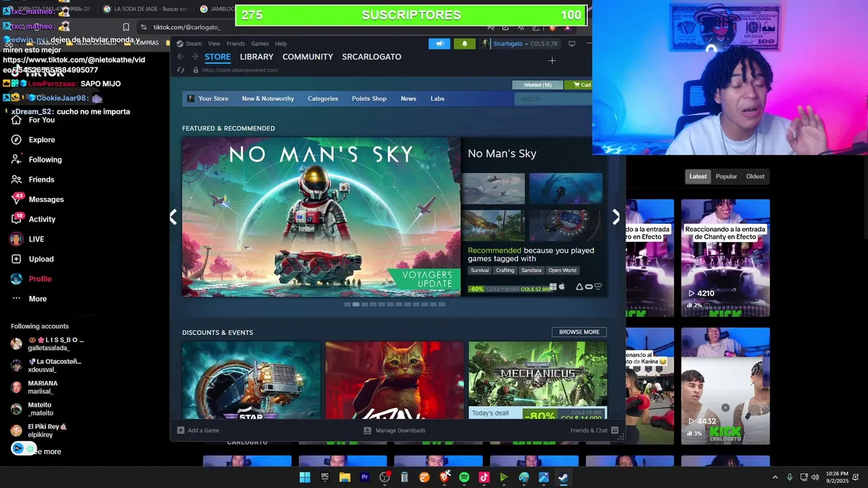Click Steam forward navigation arrow

coord(193,57)
